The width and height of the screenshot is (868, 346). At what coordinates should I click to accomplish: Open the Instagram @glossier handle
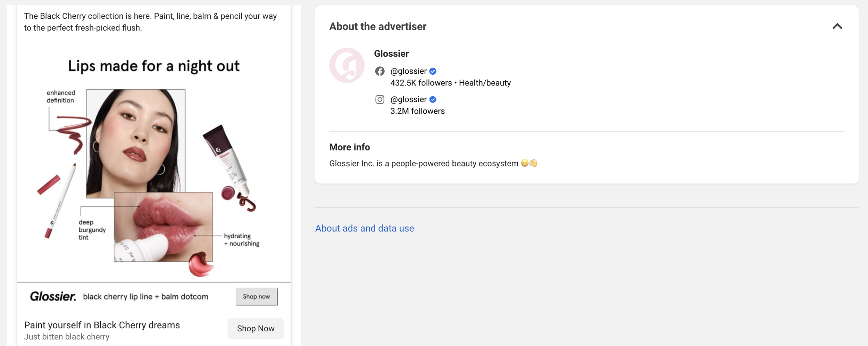tap(408, 99)
